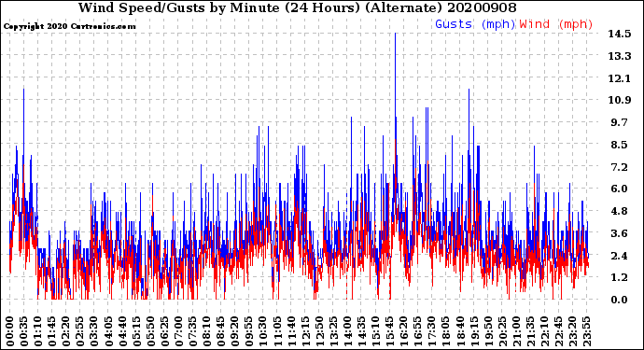Click the 0.0 y-axis label
This screenshot has height=350, width=644.
[x=620, y=300]
